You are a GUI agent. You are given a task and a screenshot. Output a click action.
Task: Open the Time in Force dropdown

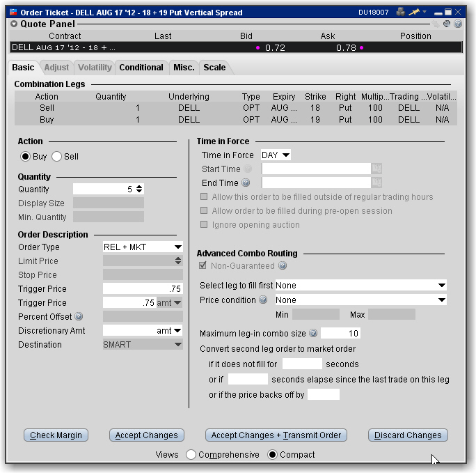coord(285,155)
